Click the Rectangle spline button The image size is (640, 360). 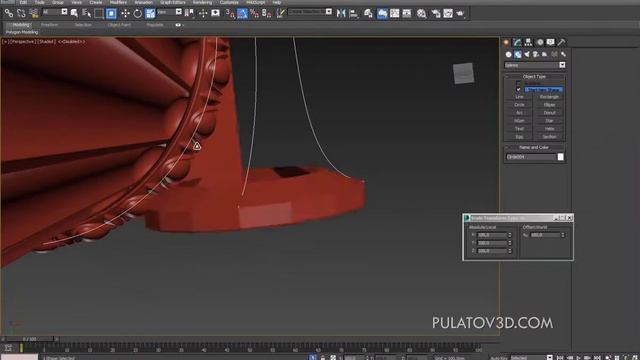tap(549, 97)
